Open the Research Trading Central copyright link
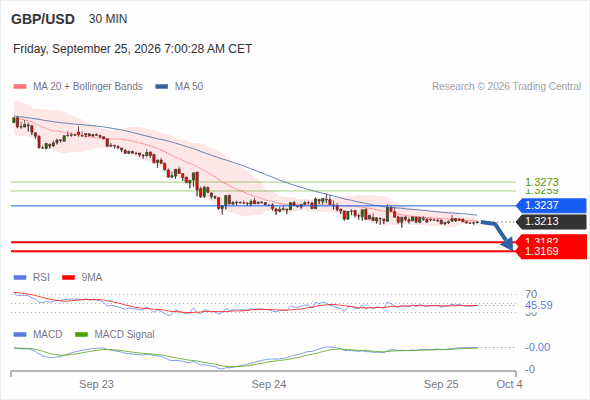Image resolution: width=590 pixels, height=400 pixels. (506, 87)
